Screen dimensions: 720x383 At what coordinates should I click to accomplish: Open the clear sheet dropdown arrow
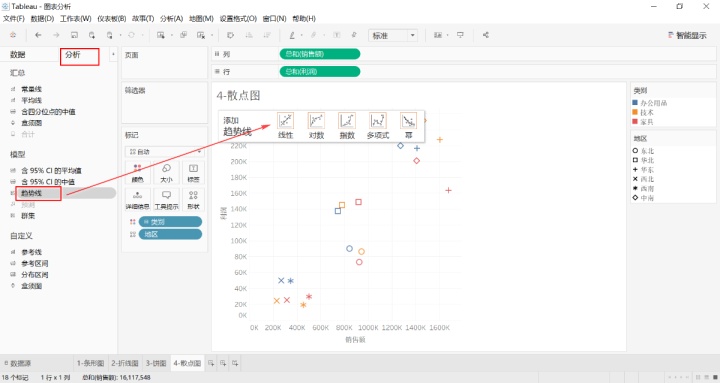[212, 35]
